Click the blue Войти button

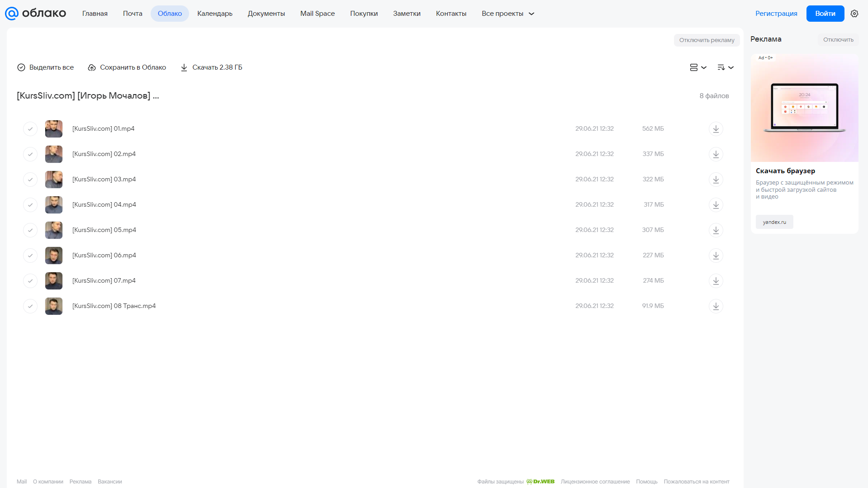click(x=825, y=14)
